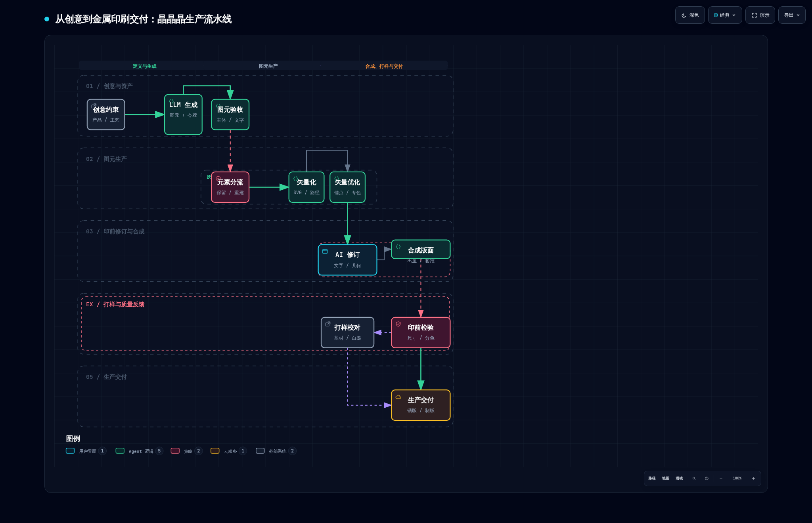
Task: Click the 打样校对 node
Action: 347,332
